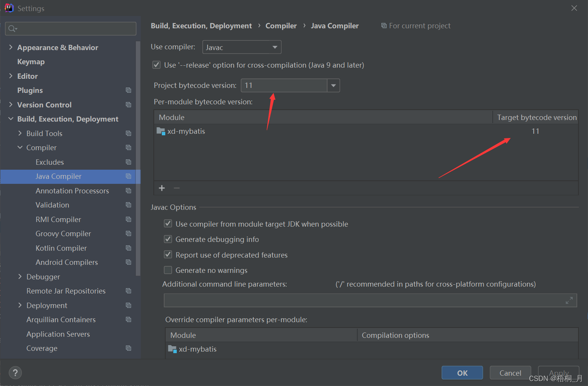
Task: Click the project-level icon beside Android Compilers
Action: [x=129, y=262]
